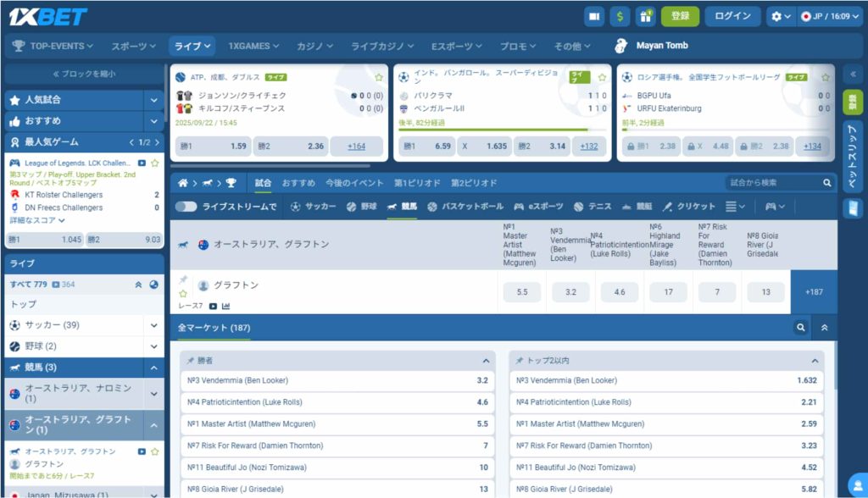
Task: Open the more sports list dropdown
Action: pyautogui.click(x=735, y=207)
